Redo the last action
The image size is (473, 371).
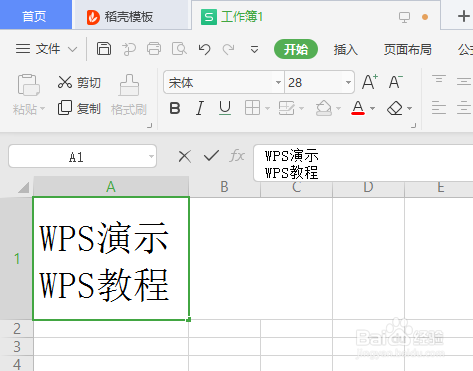coord(229,49)
